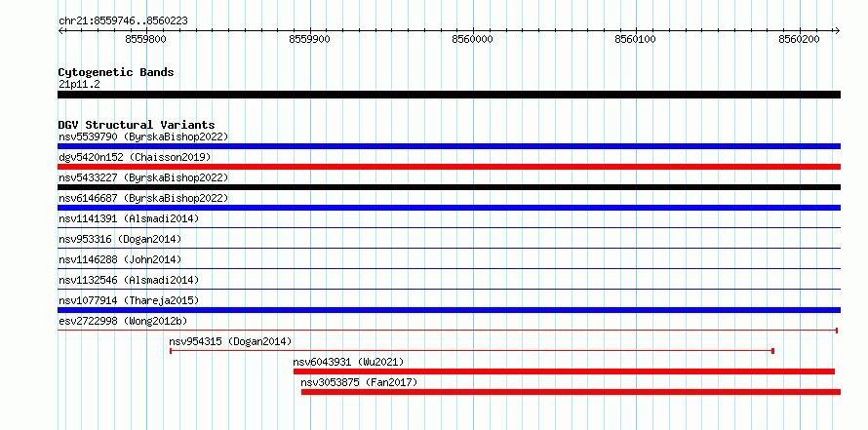The height and width of the screenshot is (430, 868).
Task: Select the blue nsv6146687 variant bar
Action: (449, 208)
